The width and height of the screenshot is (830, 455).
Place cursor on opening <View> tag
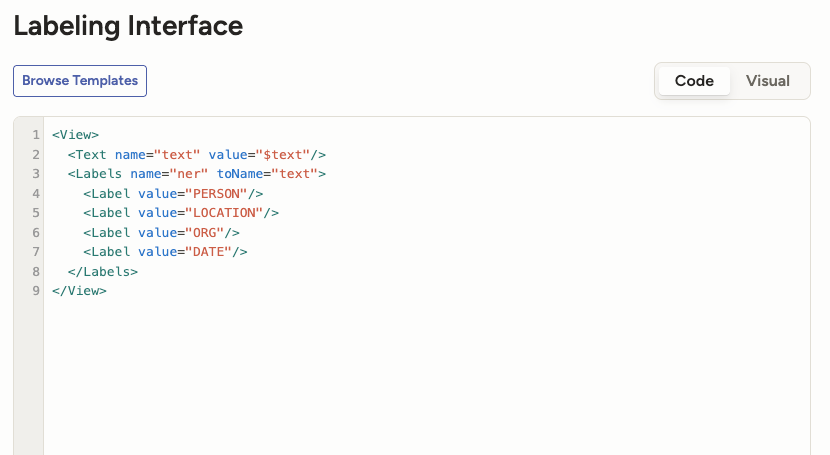click(x=76, y=135)
